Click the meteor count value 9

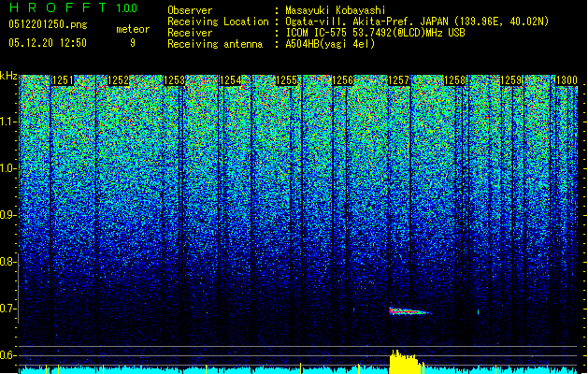133,43
